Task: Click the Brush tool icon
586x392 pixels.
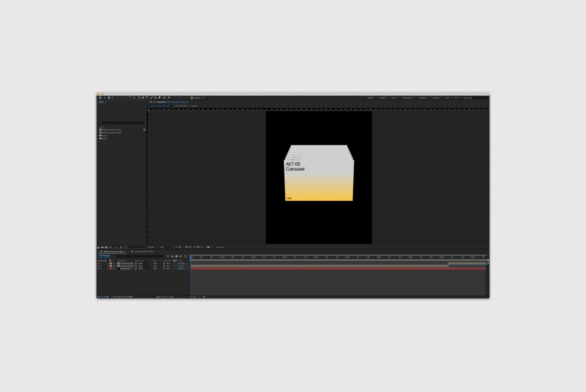Action: pos(151,98)
